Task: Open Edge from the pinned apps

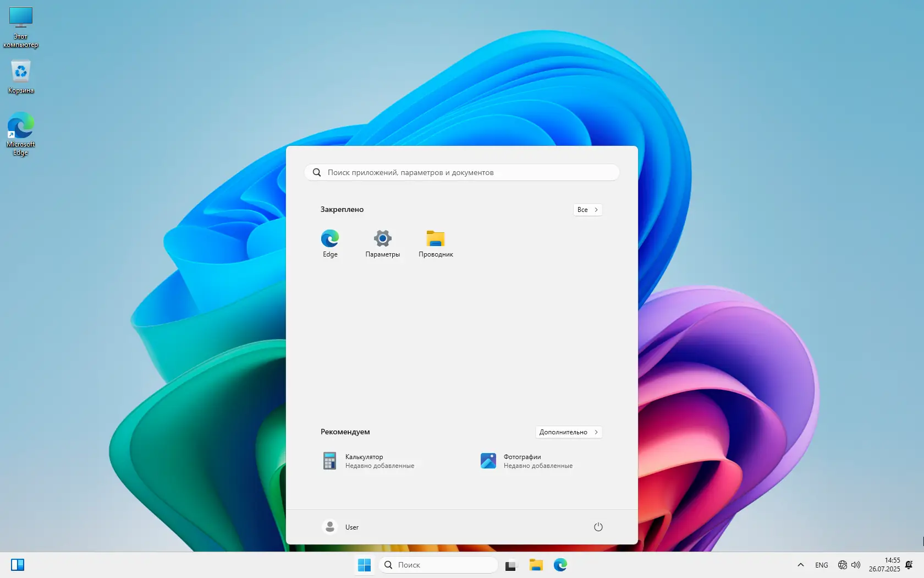Action: coord(330,243)
